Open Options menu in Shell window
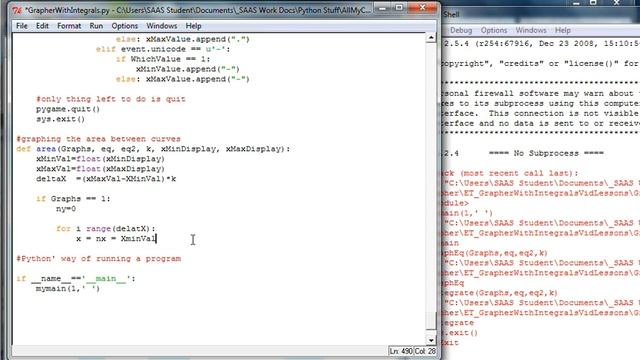 coord(493,31)
